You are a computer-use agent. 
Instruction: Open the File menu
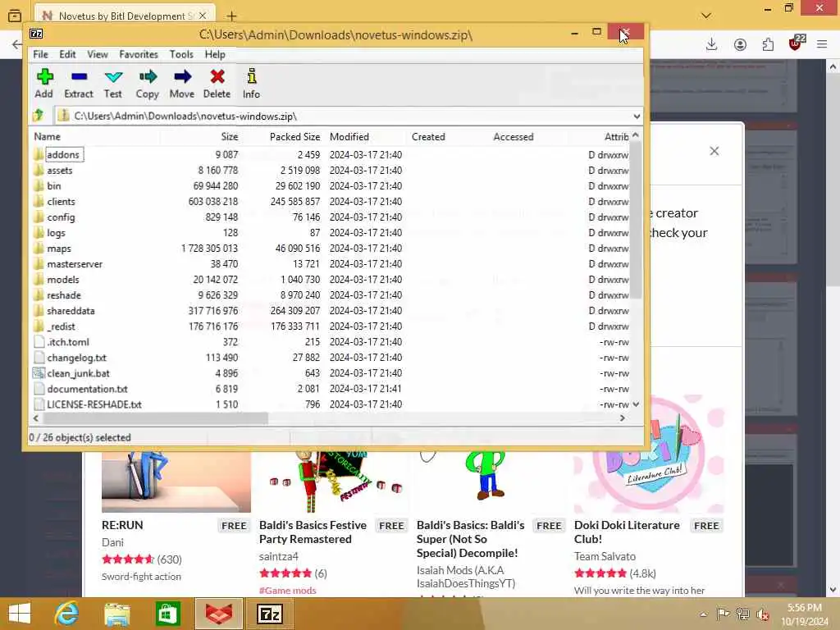[40, 54]
